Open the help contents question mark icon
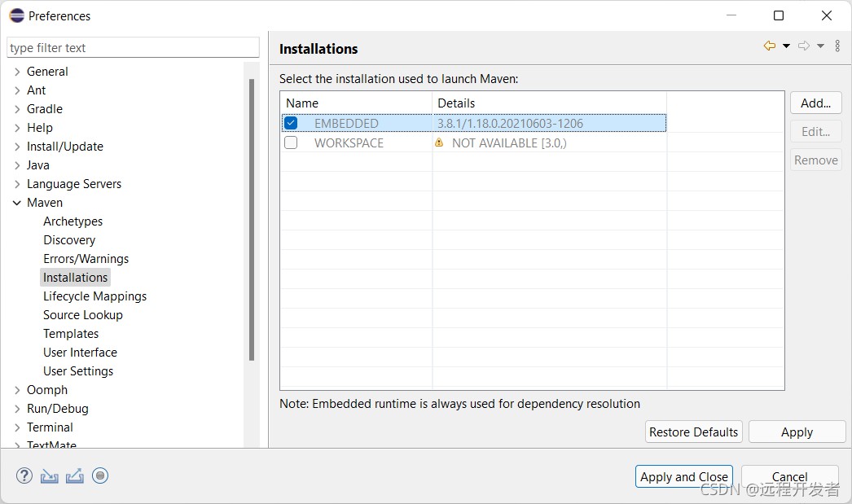The image size is (852, 504). tap(24, 476)
